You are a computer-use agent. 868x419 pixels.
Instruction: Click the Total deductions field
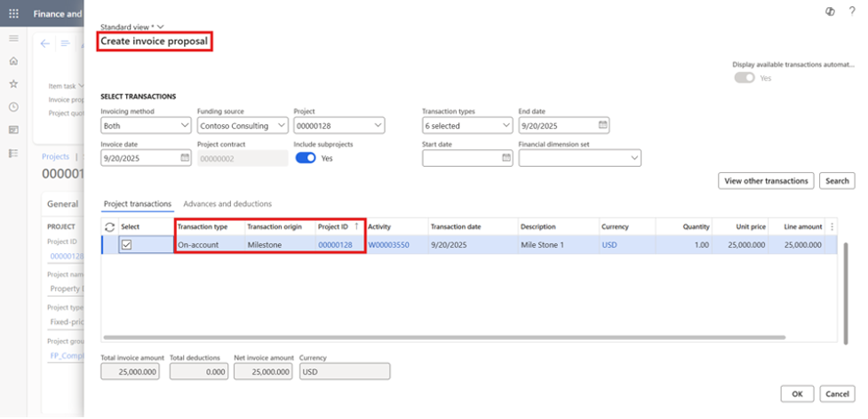pyautogui.click(x=199, y=372)
